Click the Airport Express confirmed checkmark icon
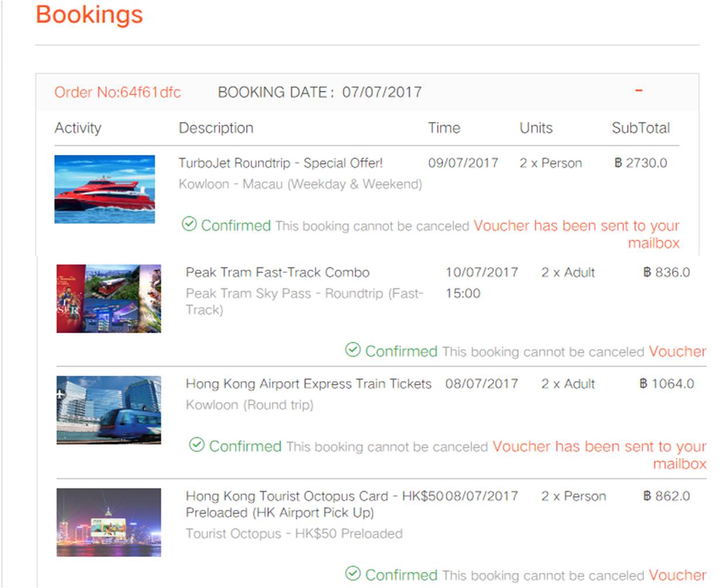The width and height of the screenshot is (723, 588). [197, 445]
